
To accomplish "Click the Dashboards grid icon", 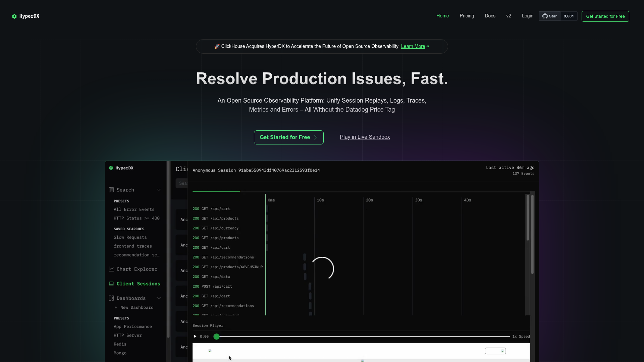I will [111, 298].
